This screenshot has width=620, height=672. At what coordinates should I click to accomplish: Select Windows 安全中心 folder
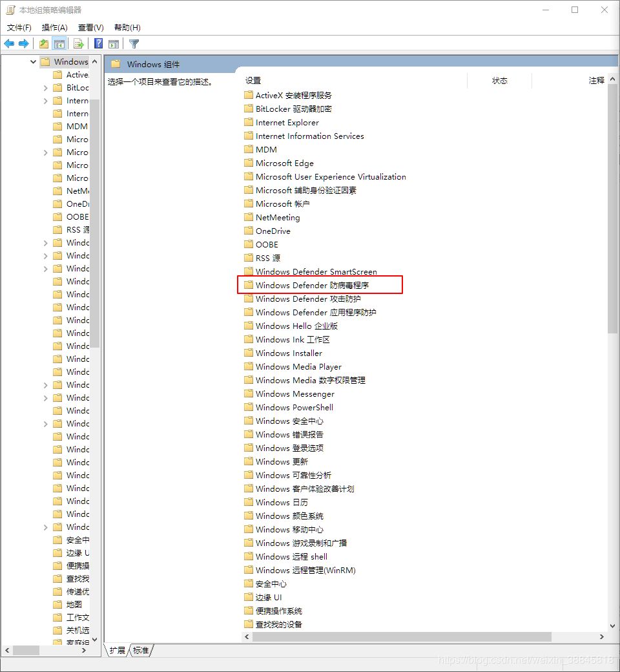click(284, 421)
